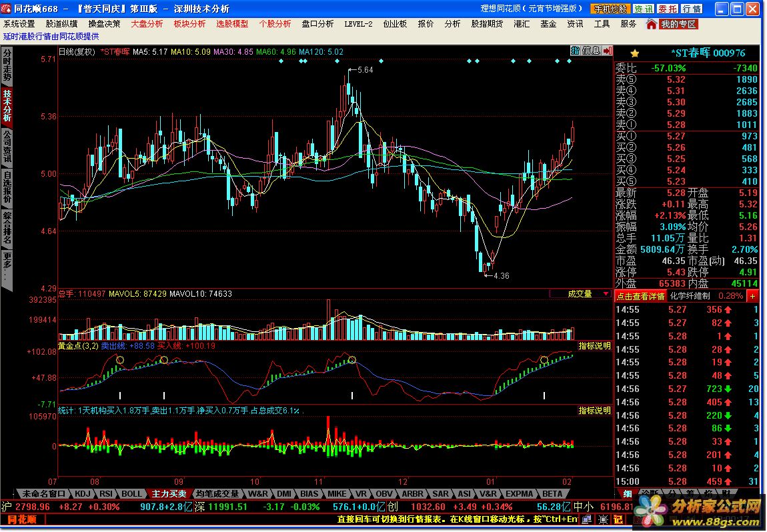
Task: Open the 成交量 indicator dropdown
Action: tap(580, 294)
